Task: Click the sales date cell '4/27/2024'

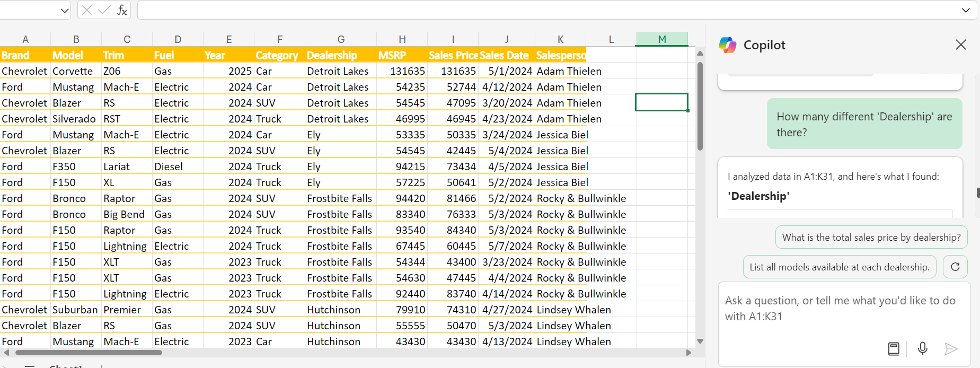Action: (507, 310)
